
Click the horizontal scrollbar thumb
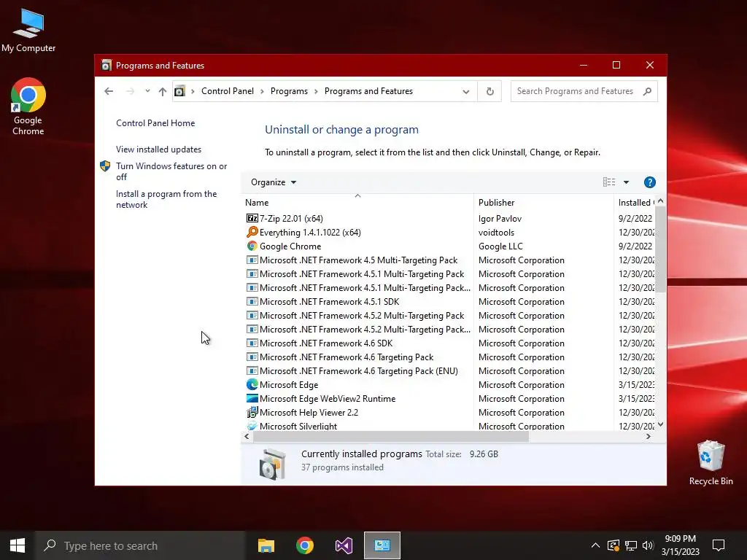[391, 436]
